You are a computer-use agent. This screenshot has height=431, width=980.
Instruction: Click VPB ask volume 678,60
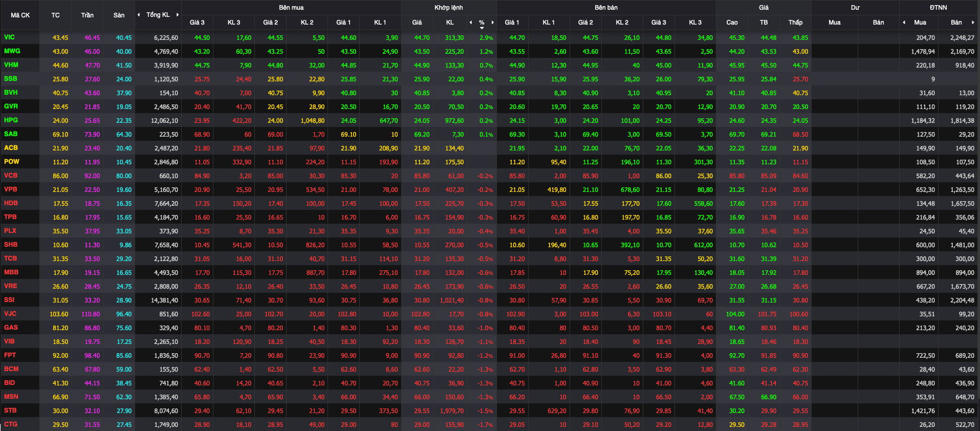coord(630,190)
